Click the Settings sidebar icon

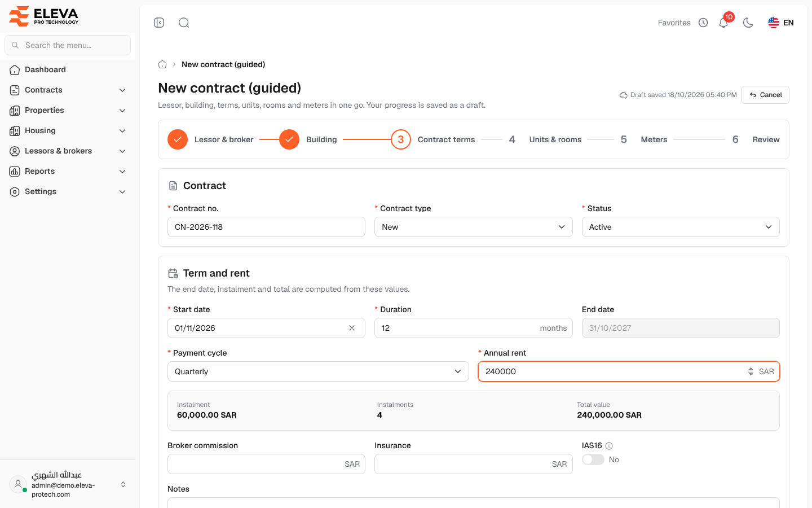coord(15,191)
